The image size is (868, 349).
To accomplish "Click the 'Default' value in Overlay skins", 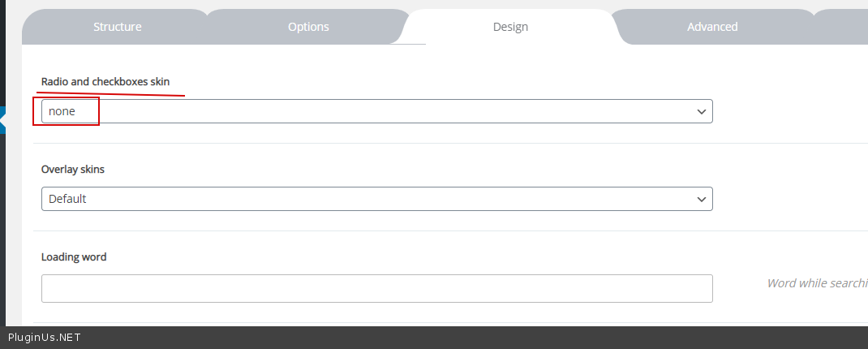I will (x=67, y=199).
